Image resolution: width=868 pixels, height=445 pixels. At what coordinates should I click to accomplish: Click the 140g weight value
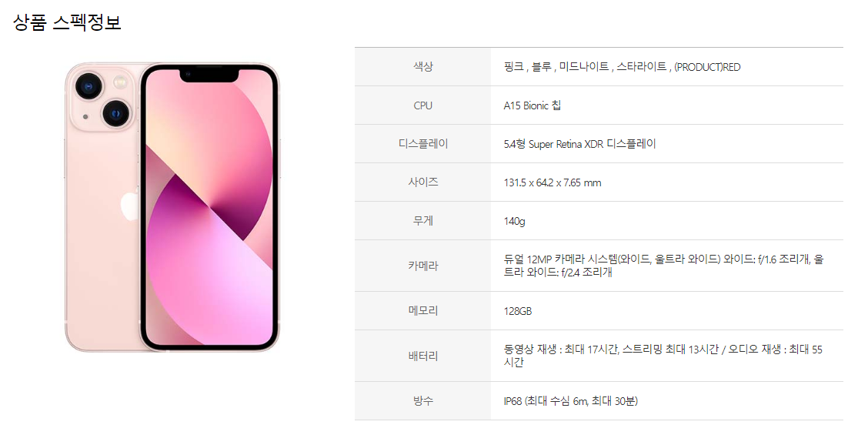click(514, 221)
